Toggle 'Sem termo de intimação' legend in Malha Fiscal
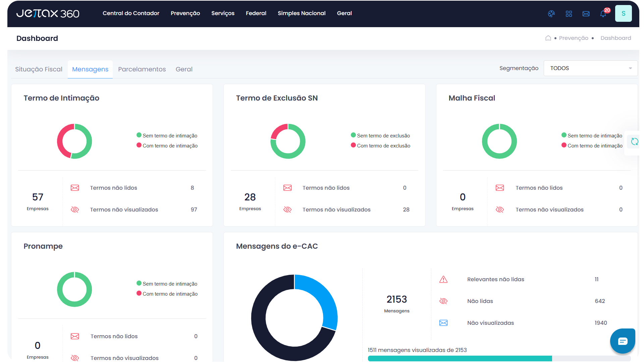This screenshot has width=644, height=362. pyautogui.click(x=592, y=135)
